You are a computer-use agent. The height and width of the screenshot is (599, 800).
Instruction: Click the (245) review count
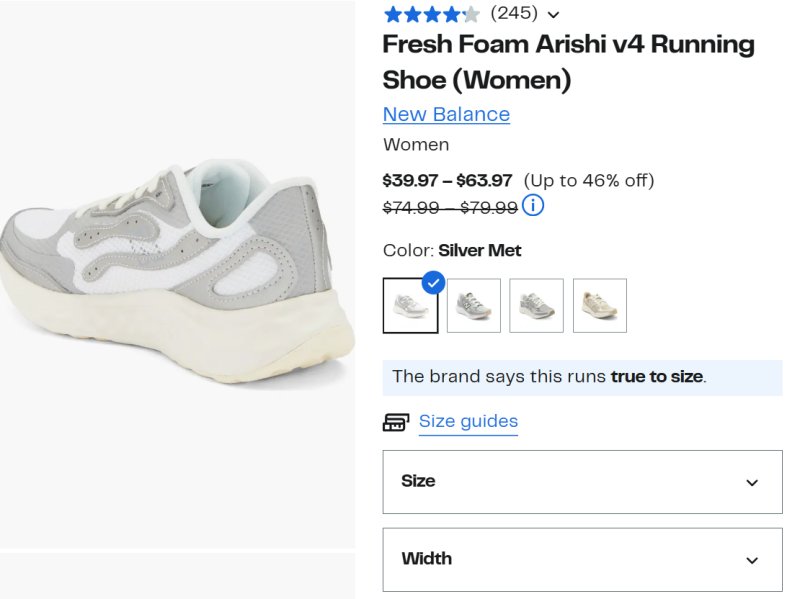[514, 13]
